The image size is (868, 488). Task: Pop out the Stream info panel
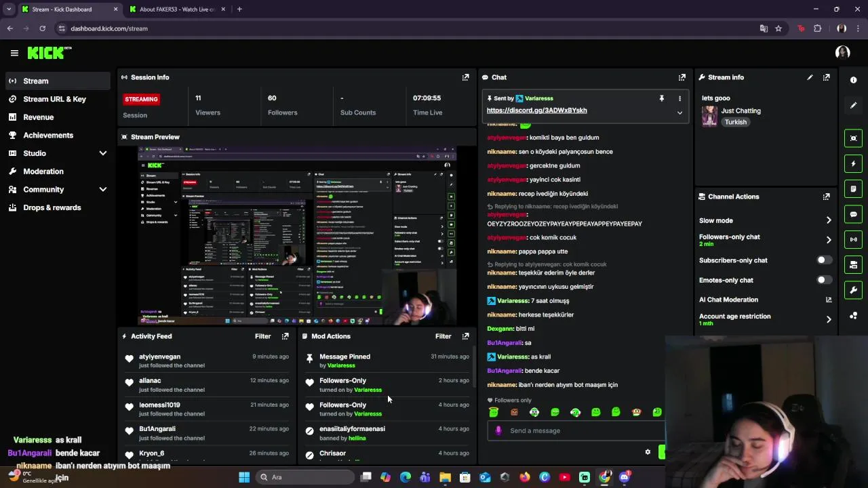coord(826,77)
